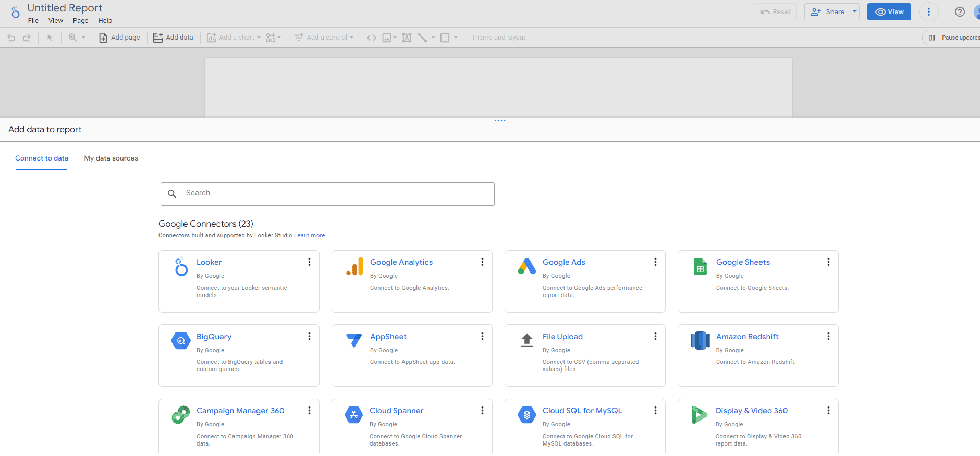Click the insert image icon

tap(387, 38)
